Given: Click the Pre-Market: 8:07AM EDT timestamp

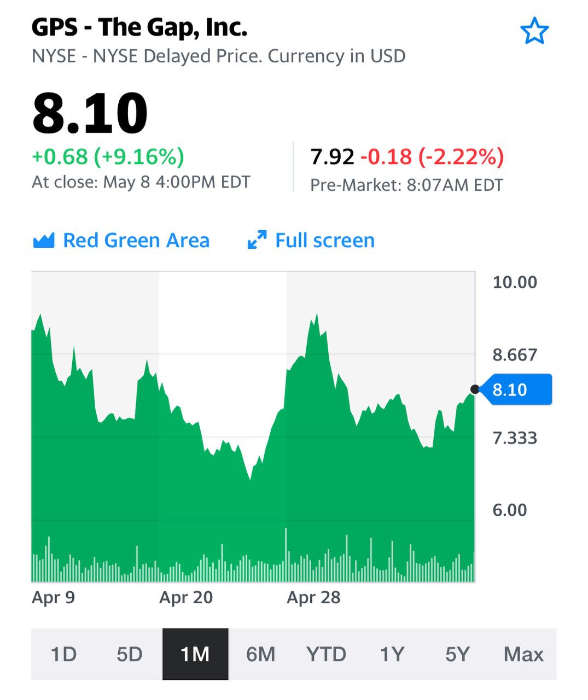Looking at the screenshot, I should click(x=406, y=185).
